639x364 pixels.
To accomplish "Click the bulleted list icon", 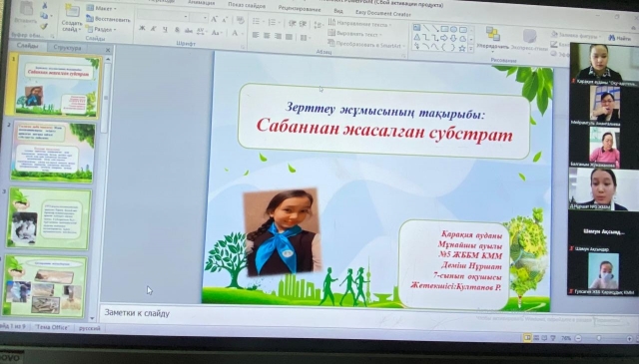I will [257, 21].
